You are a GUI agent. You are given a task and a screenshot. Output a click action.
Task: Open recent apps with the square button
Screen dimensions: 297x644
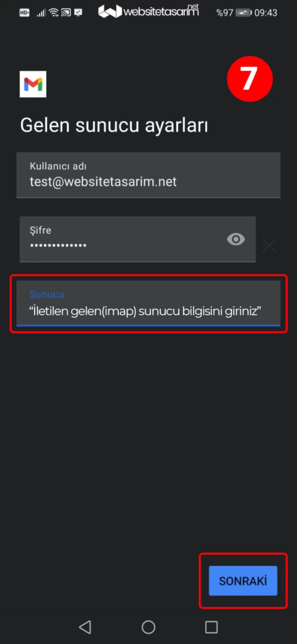coord(211,627)
